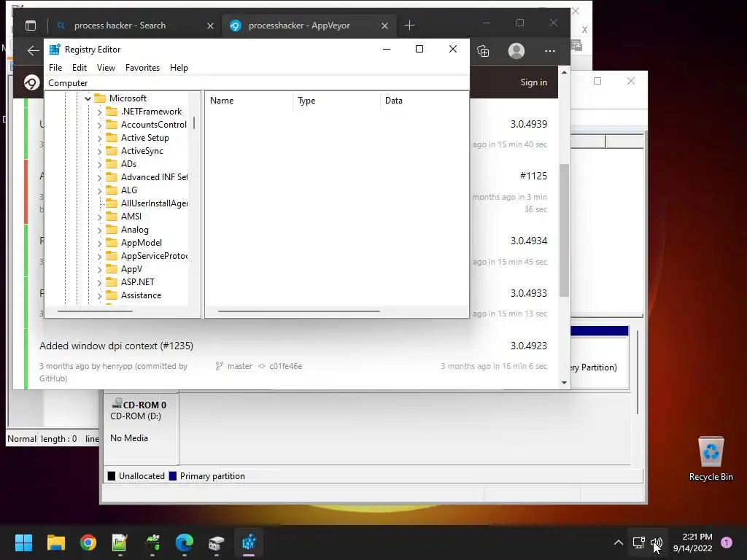Viewport: 747px width, 560px height.
Task: Expand the AppModel key
Action: 99,244
